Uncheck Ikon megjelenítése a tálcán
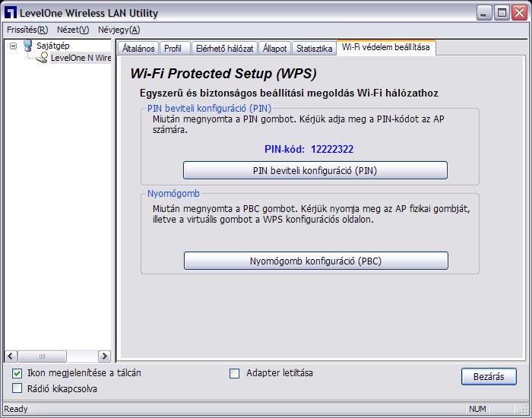Viewport: 532px width, 418px height. [x=17, y=374]
